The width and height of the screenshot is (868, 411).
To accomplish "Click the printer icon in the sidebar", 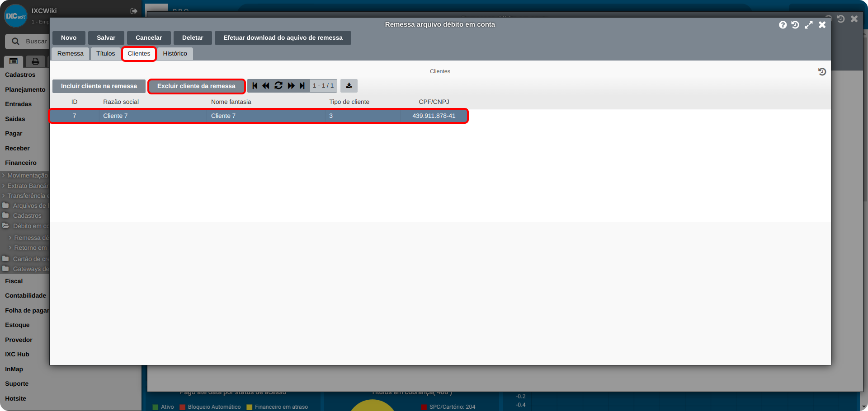I will (x=35, y=61).
